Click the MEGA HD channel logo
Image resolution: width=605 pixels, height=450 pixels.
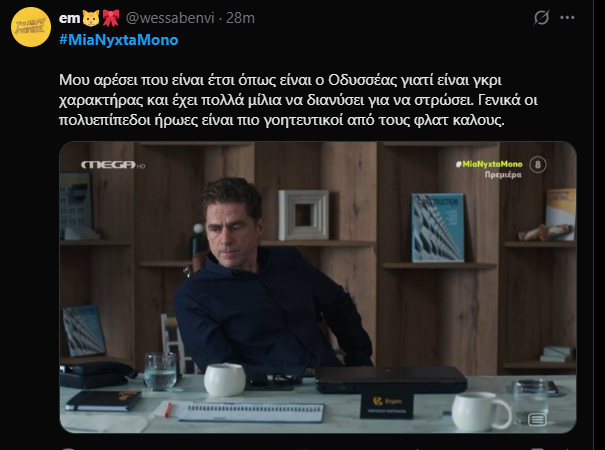pos(113,165)
